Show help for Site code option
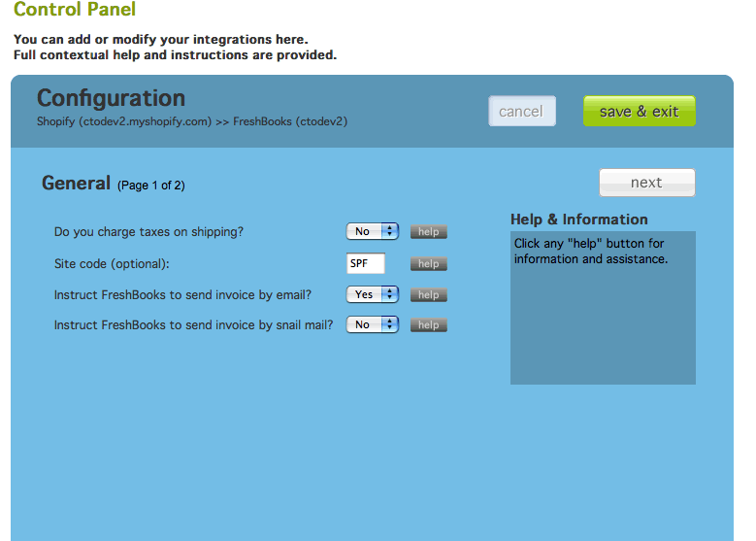756x541 pixels. (x=429, y=263)
